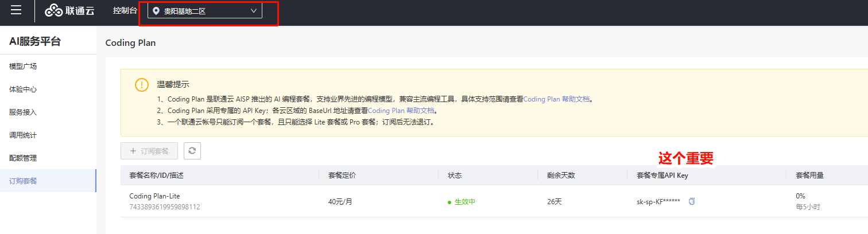Select 服务接入 in the sidebar
868x234 pixels.
tap(23, 112)
